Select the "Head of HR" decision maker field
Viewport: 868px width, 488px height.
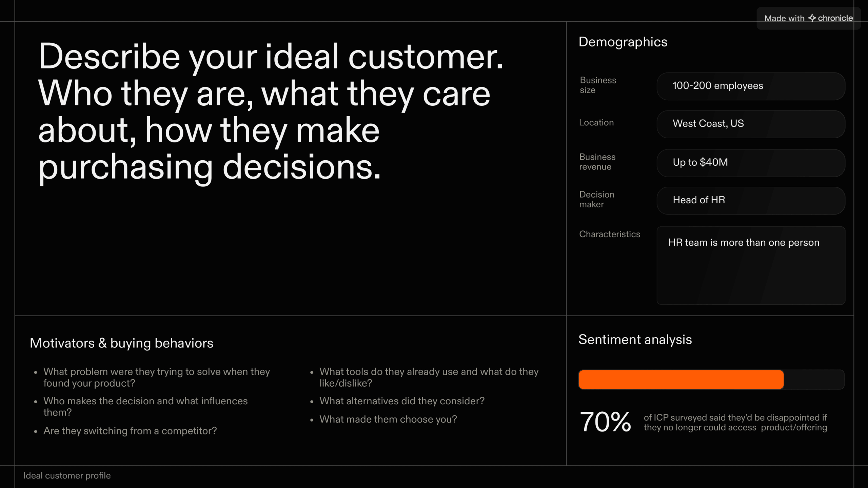[751, 201]
